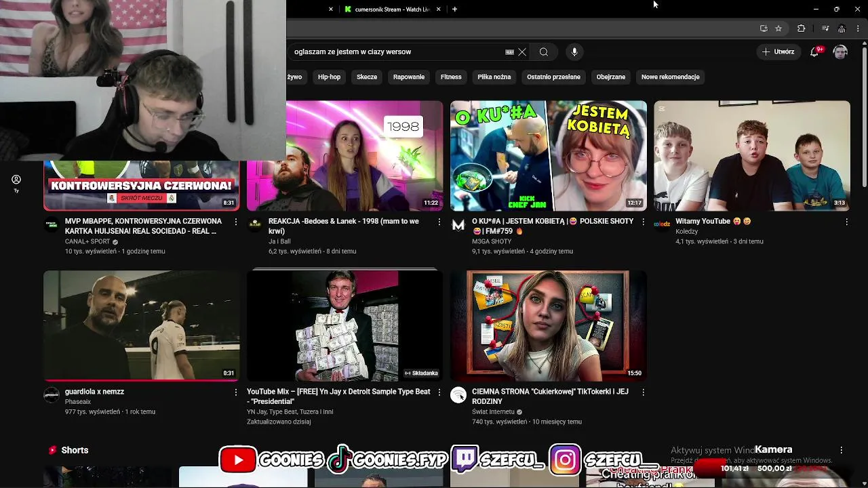
Task: Open a new browser tab
Action: point(454,9)
